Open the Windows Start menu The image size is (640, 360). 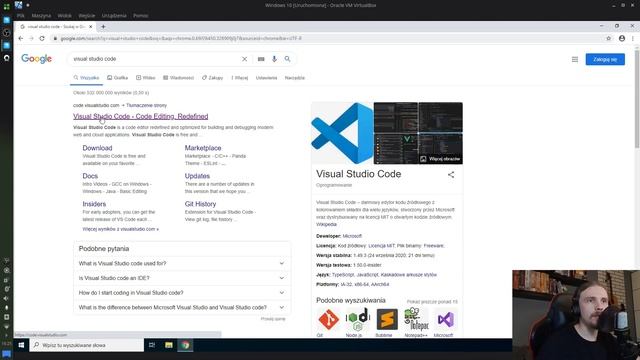[21, 345]
